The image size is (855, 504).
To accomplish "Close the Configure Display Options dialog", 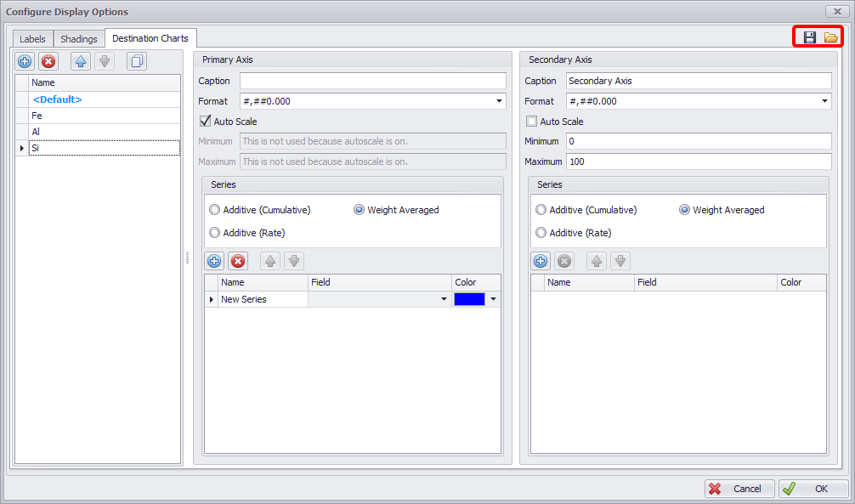I will coord(837,11).
